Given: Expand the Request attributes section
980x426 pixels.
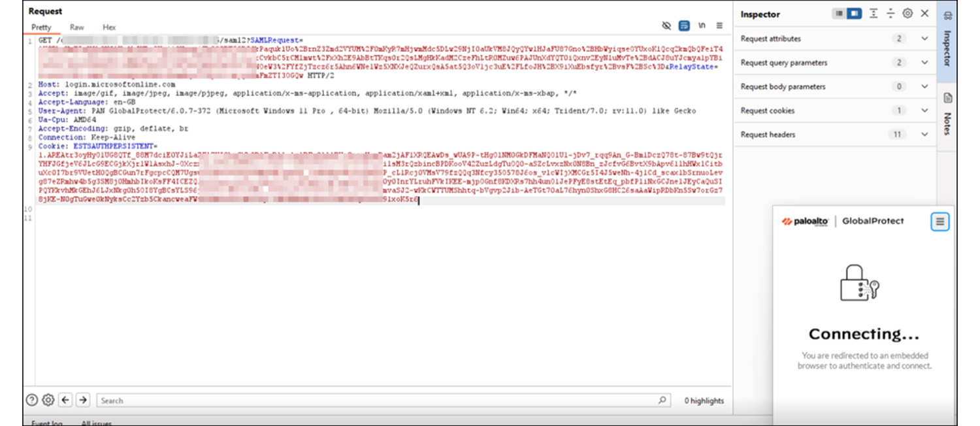Looking at the screenshot, I should [x=924, y=39].
